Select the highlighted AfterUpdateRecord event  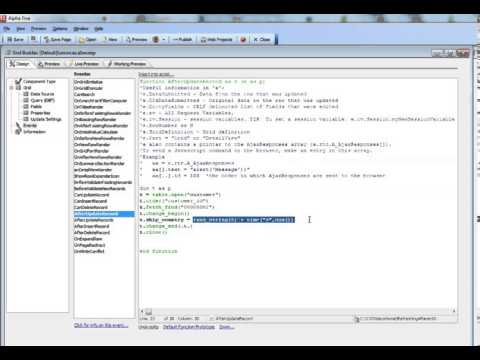[104, 214]
